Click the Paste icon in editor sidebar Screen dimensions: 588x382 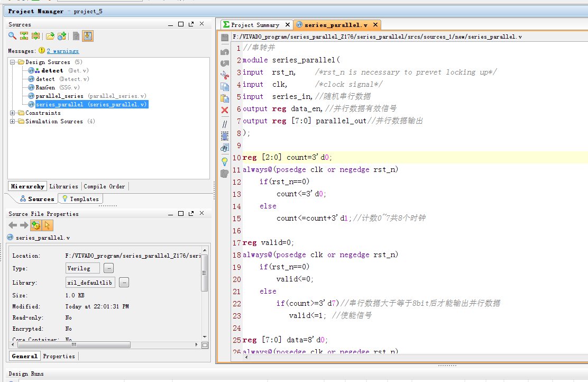coord(225,98)
